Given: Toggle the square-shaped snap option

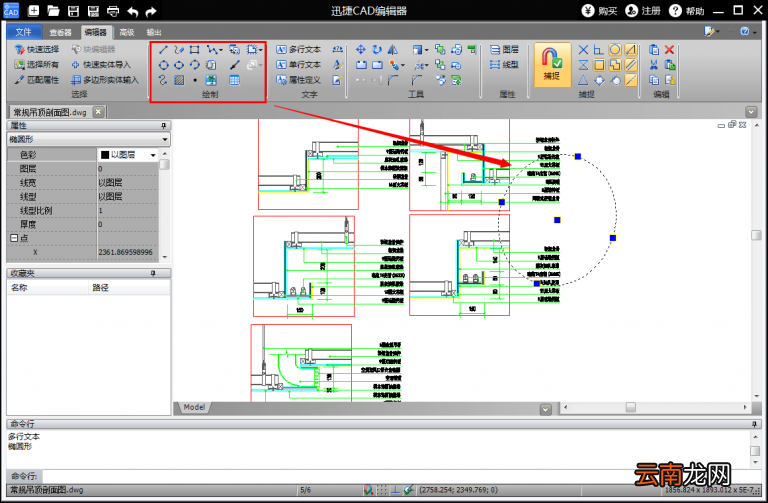Looking at the screenshot, I should pyautogui.click(x=599, y=65).
